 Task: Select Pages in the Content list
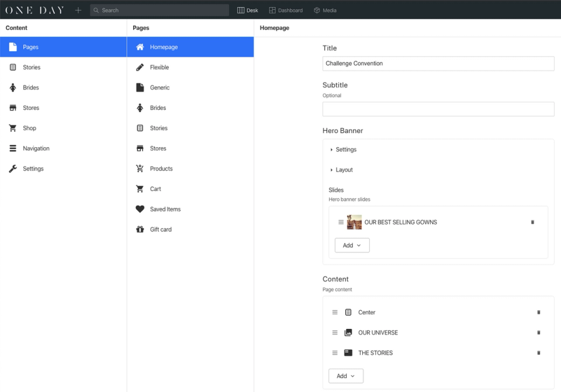(x=63, y=47)
